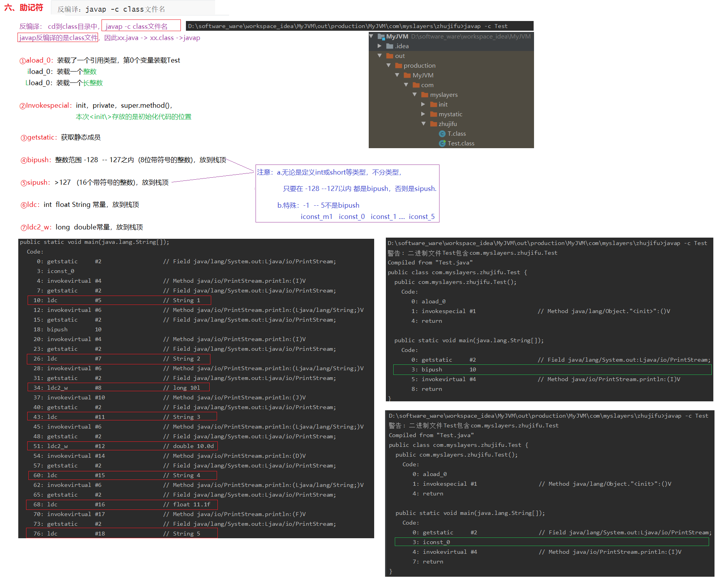Click the .idea folder icon
The image size is (725, 588).
pos(390,46)
